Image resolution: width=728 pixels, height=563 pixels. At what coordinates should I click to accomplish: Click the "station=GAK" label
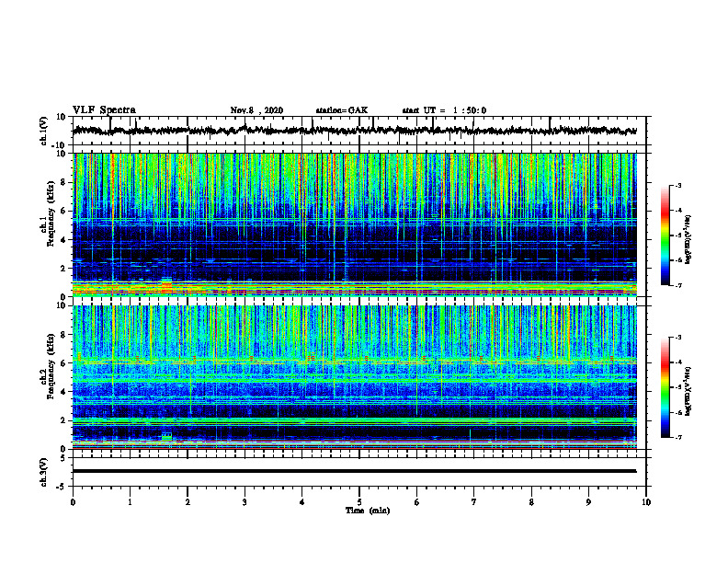pyautogui.click(x=342, y=110)
